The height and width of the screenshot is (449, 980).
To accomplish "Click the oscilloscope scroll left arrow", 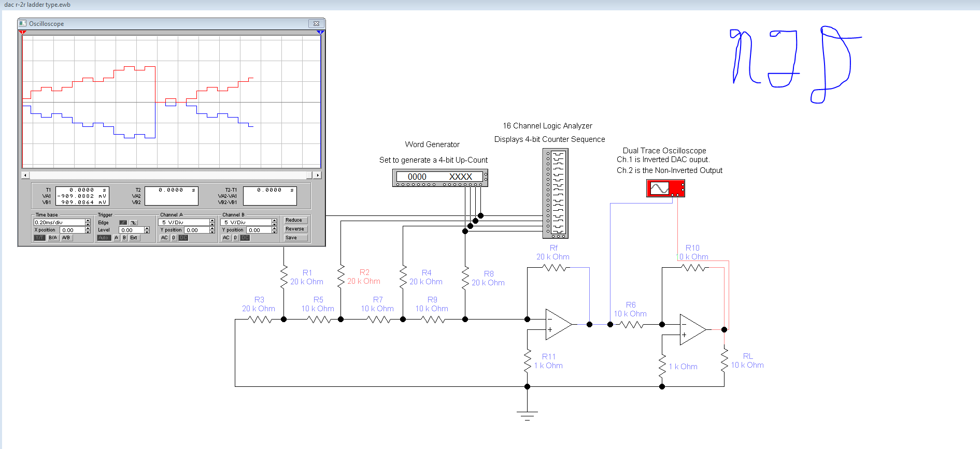I will (25, 175).
